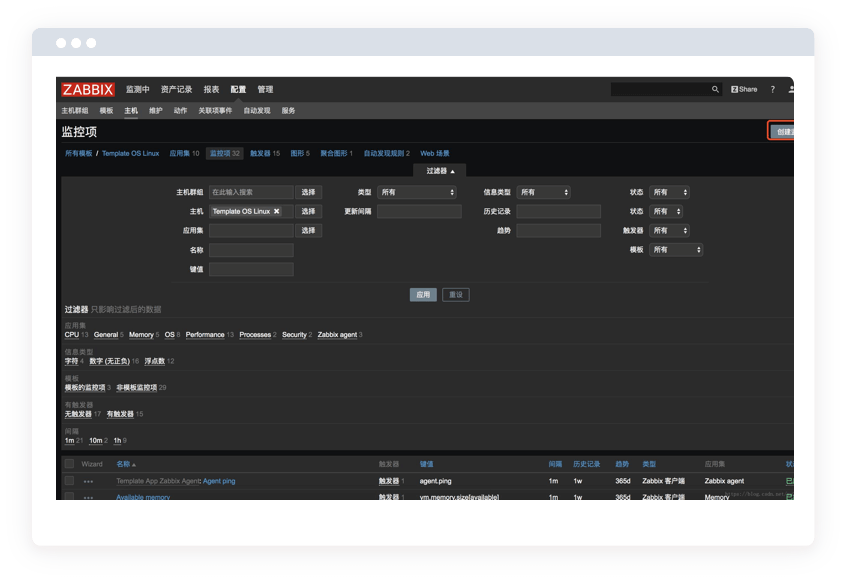Open the 状态 dropdown in the 信息类型 row

[669, 192]
